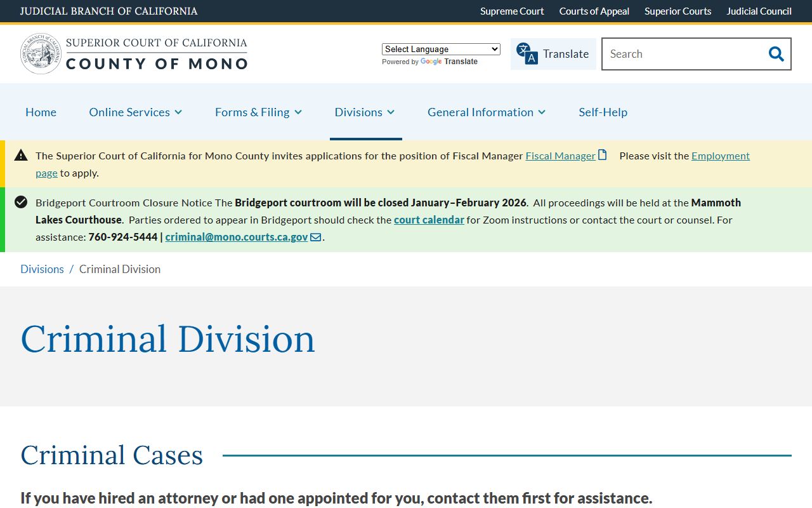Open General Information menu
The image size is (812, 508).
(487, 112)
